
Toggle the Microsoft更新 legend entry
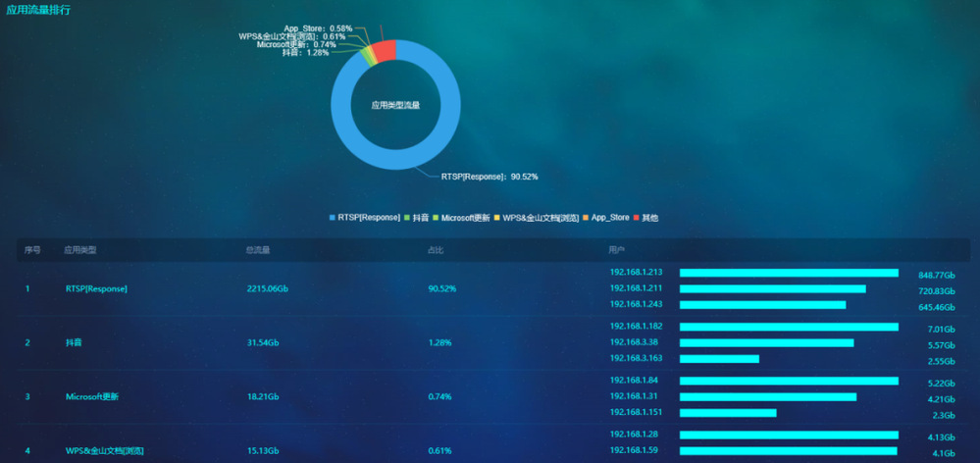point(461,218)
